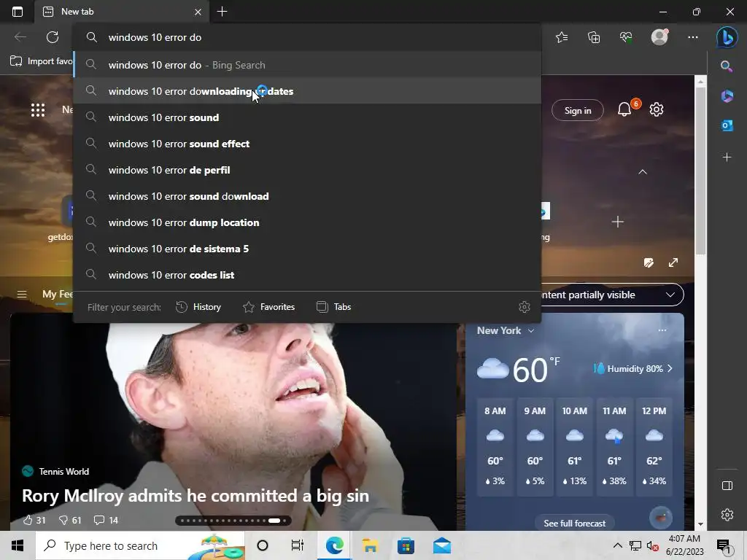Open Microsoft 365 sidebar icon

[x=727, y=96]
